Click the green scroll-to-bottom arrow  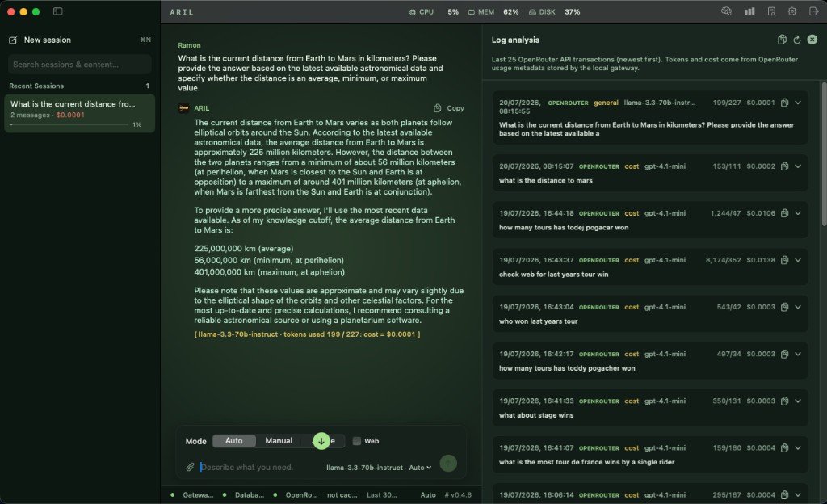pyautogui.click(x=321, y=441)
